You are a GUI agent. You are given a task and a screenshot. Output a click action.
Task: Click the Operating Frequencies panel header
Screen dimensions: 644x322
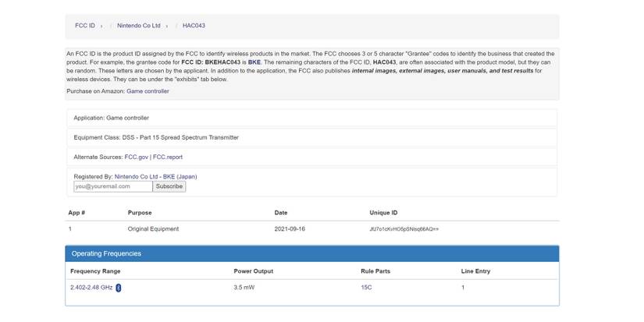coord(311,253)
